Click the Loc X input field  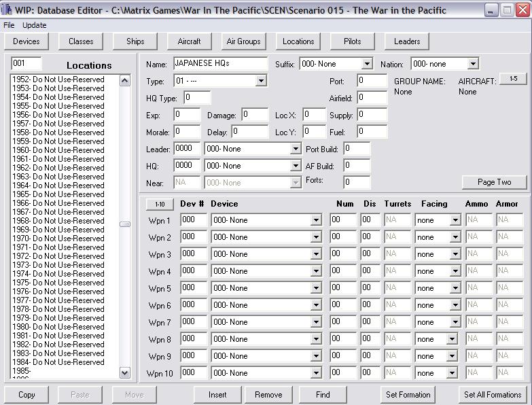click(x=314, y=115)
